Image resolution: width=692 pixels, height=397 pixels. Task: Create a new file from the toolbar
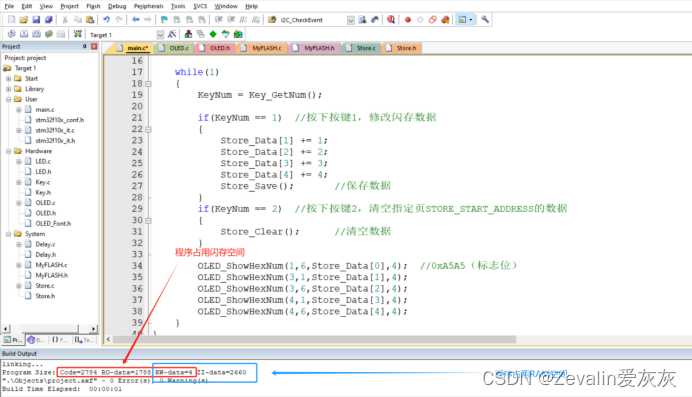click(x=11, y=19)
